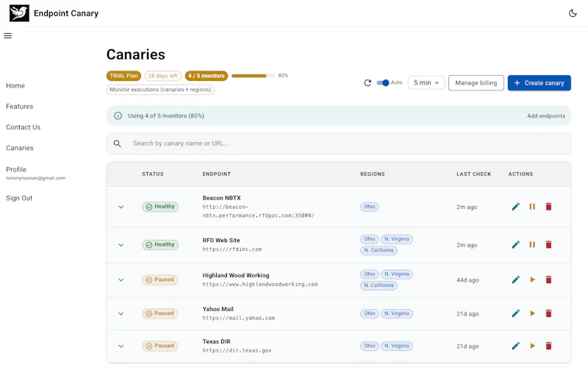Click the https://dir.texas.gov URL
Image resolution: width=588 pixels, height=373 pixels.
[237, 350]
